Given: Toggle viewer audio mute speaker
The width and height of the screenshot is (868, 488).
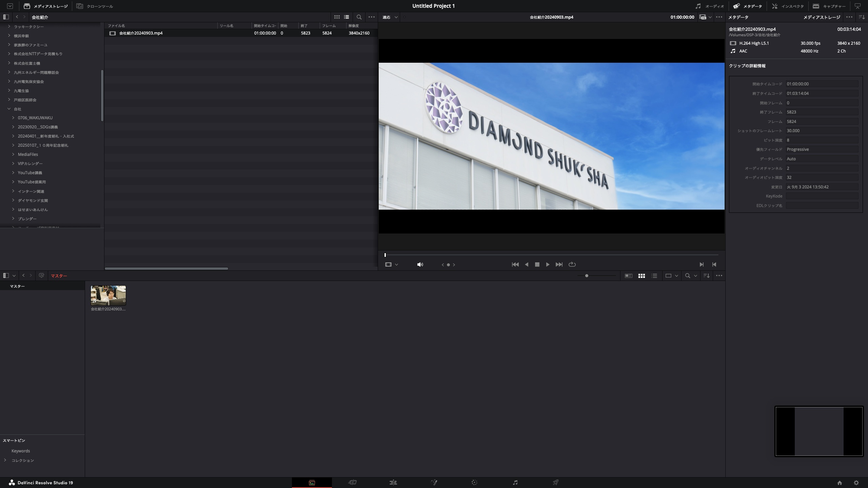Looking at the screenshot, I should [420, 265].
